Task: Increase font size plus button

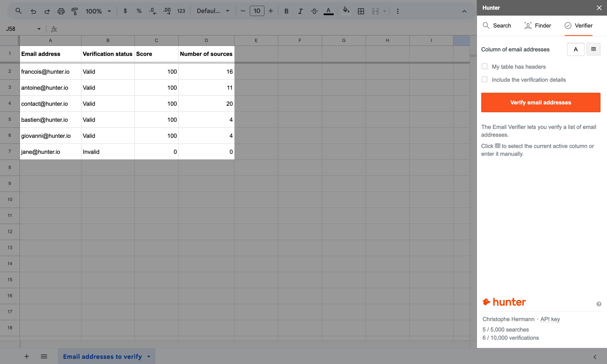Action: tap(271, 11)
